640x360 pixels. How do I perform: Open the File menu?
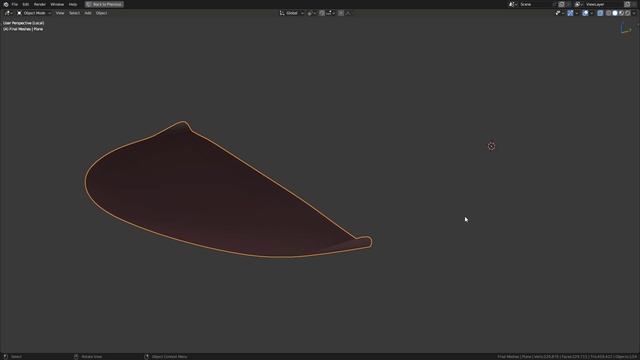[15, 4]
